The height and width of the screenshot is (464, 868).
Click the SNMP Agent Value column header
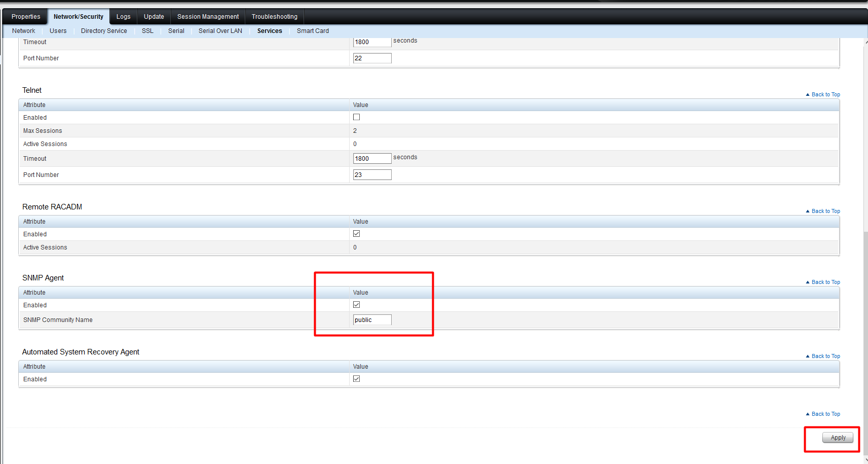pos(361,293)
